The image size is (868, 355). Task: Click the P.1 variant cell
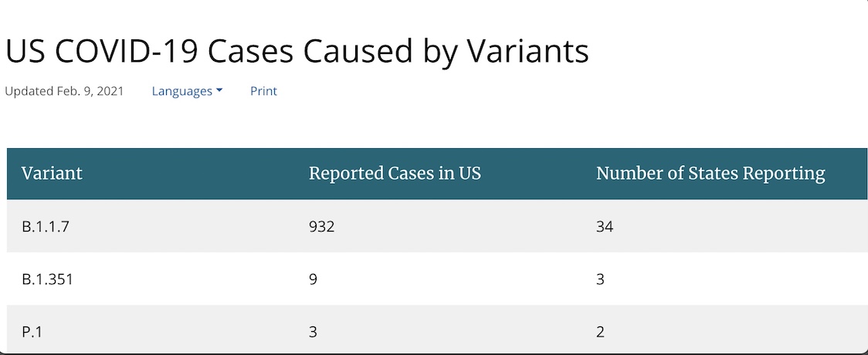click(x=32, y=332)
